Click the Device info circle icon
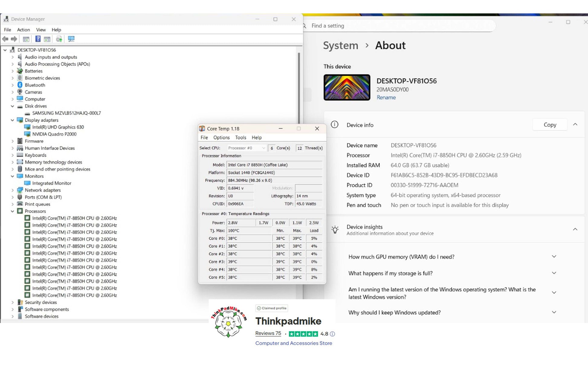The width and height of the screenshot is (588, 370). click(x=334, y=125)
